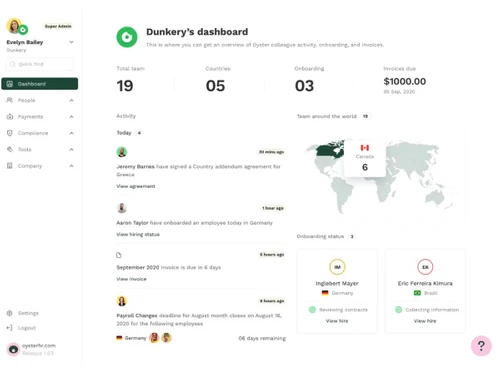This screenshot has width=500, height=375.
Task: Collapse the Payments section chevron
Action: point(71,117)
